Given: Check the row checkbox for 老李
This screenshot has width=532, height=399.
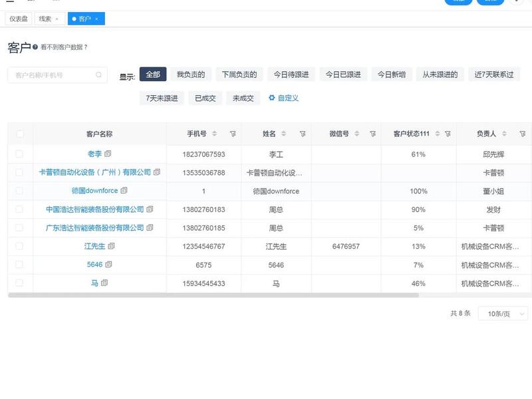Looking at the screenshot, I should point(19,154).
